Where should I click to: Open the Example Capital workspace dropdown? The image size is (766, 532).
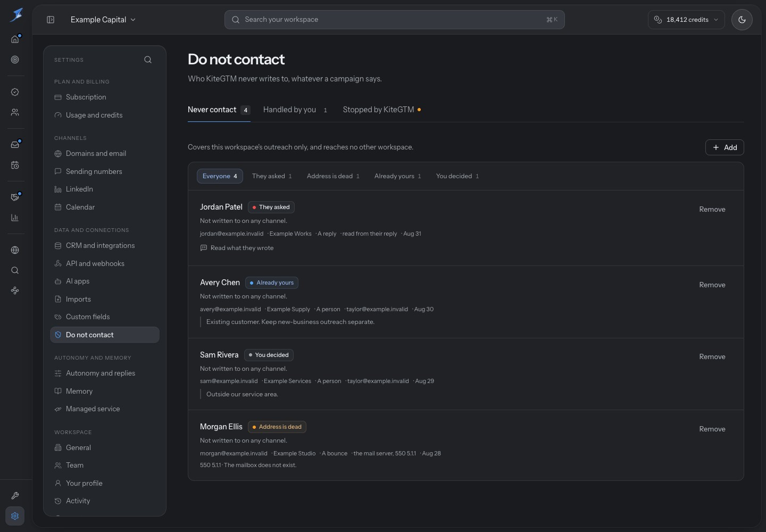(103, 20)
